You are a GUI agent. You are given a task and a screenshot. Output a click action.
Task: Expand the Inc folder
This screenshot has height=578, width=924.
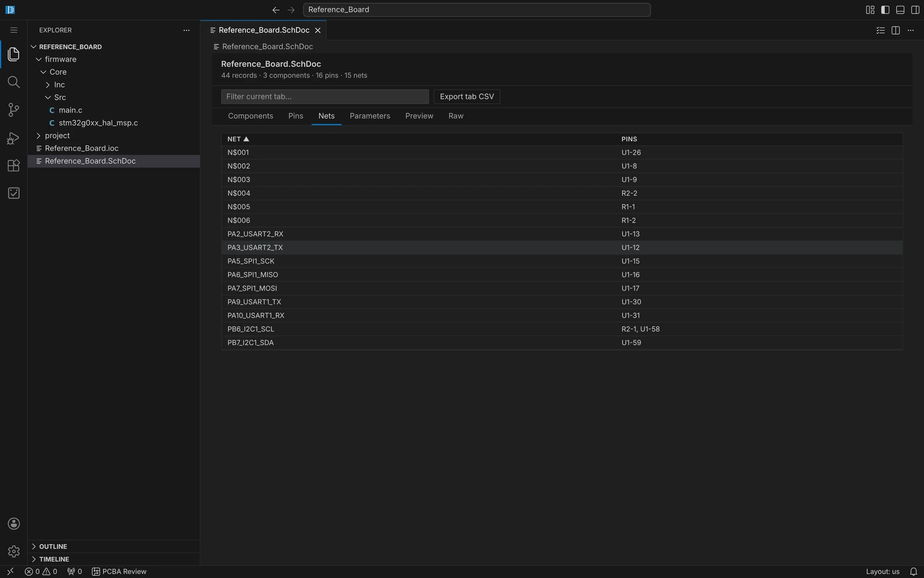pos(48,85)
